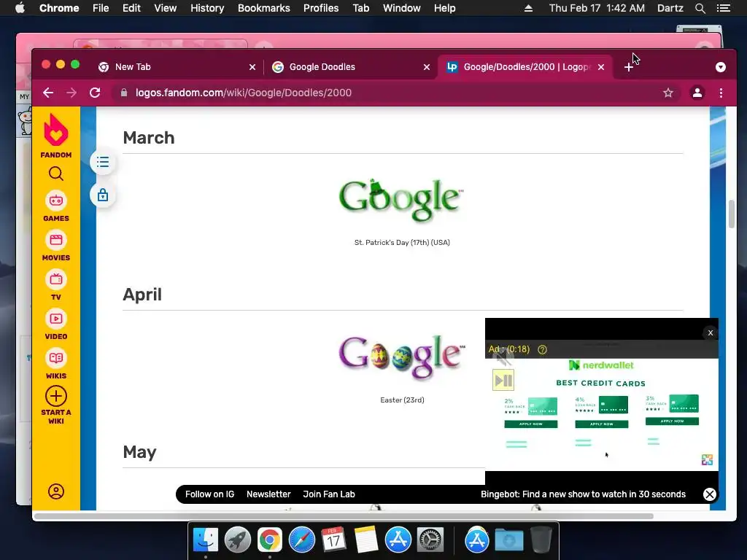Click the site info padlock icon
Viewport: 747px width, 560px height.
tap(124, 93)
